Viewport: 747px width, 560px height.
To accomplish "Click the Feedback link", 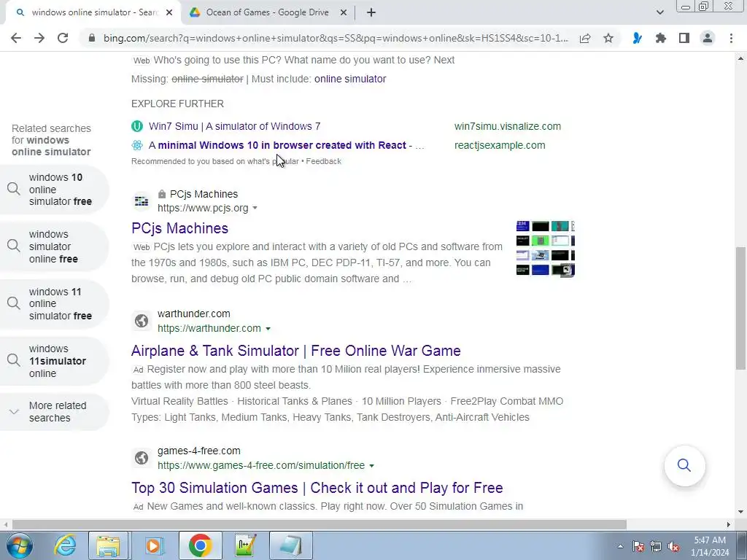I will tap(323, 161).
